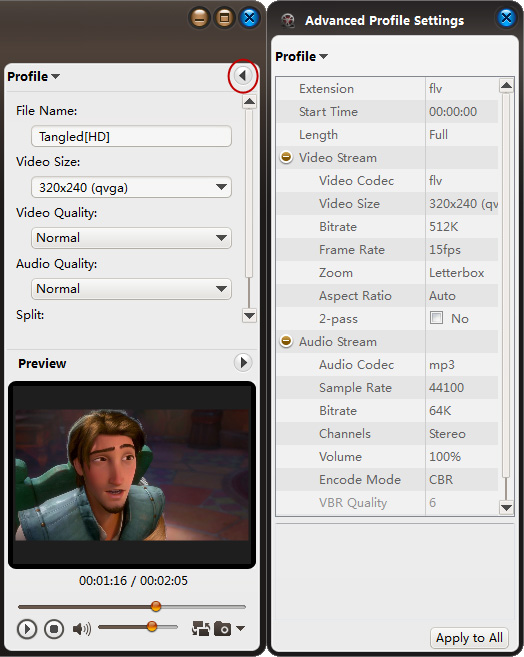
Task: Open the Audio Quality dropdown
Action: click(x=131, y=289)
